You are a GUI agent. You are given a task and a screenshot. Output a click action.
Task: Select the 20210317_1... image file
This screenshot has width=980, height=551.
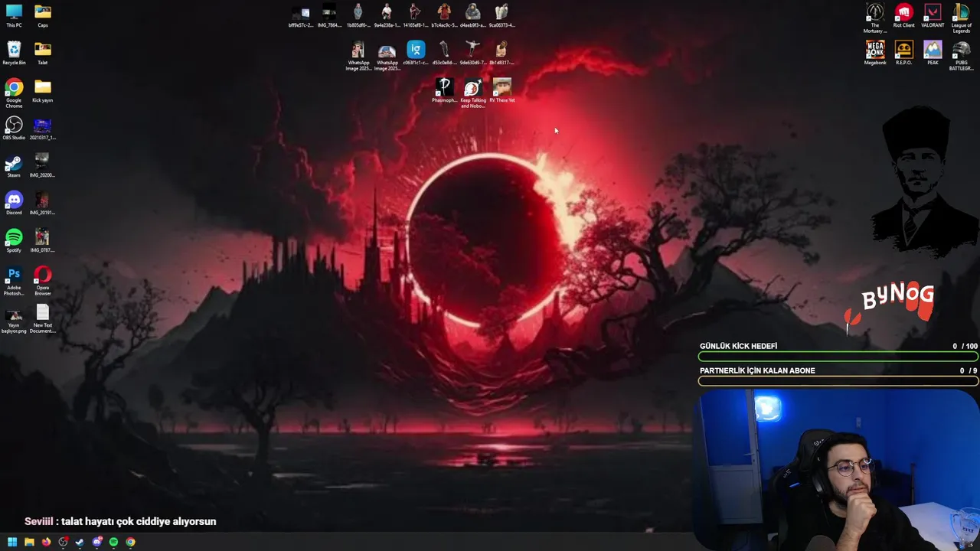(x=43, y=129)
